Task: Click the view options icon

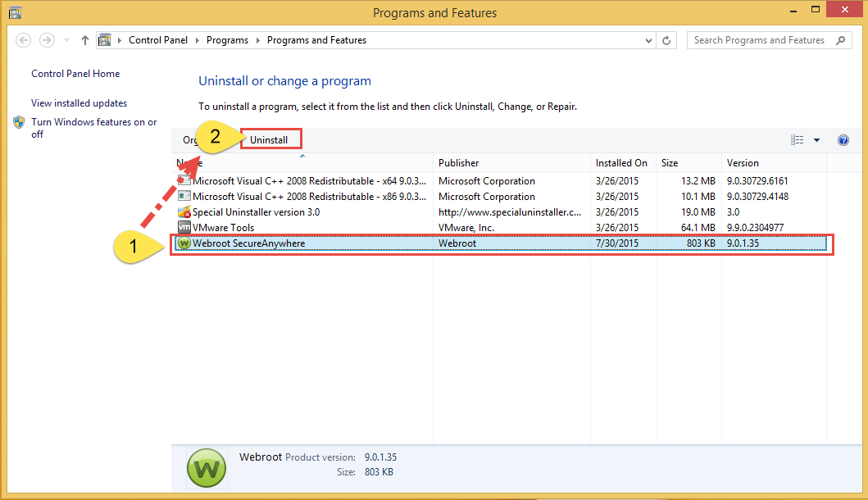Action: (798, 140)
